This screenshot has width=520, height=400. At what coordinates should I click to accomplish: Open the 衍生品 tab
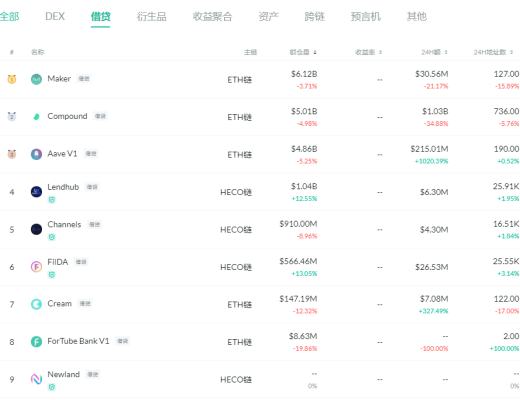click(151, 16)
